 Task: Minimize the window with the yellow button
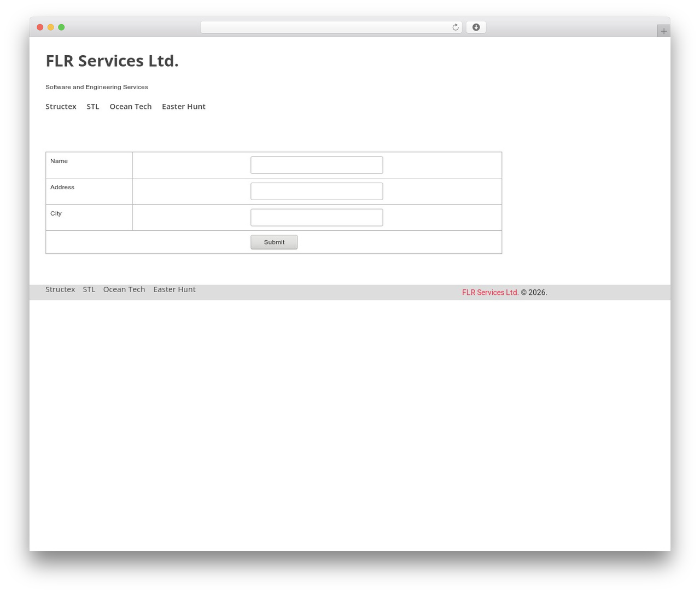pyautogui.click(x=51, y=27)
